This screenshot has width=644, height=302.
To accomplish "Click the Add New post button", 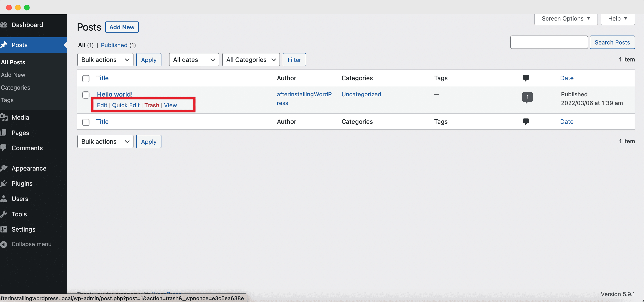I will point(122,27).
